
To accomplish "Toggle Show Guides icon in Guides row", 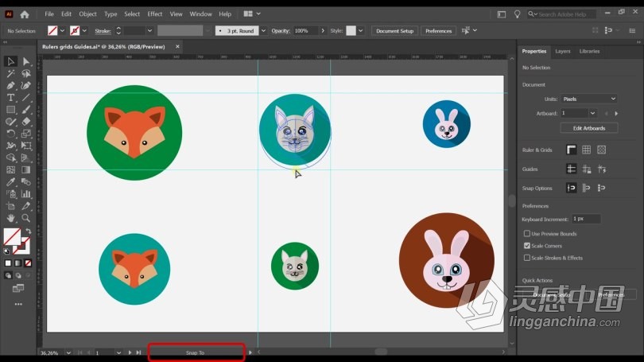I will [x=572, y=169].
